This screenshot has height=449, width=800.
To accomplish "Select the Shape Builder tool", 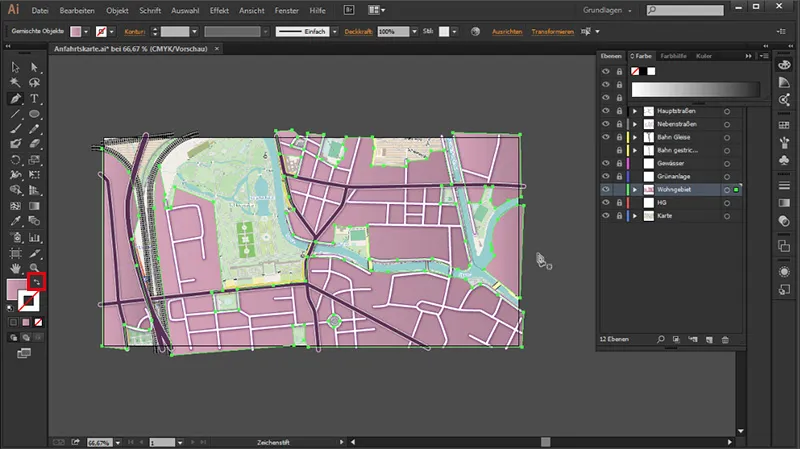I will 15,190.
